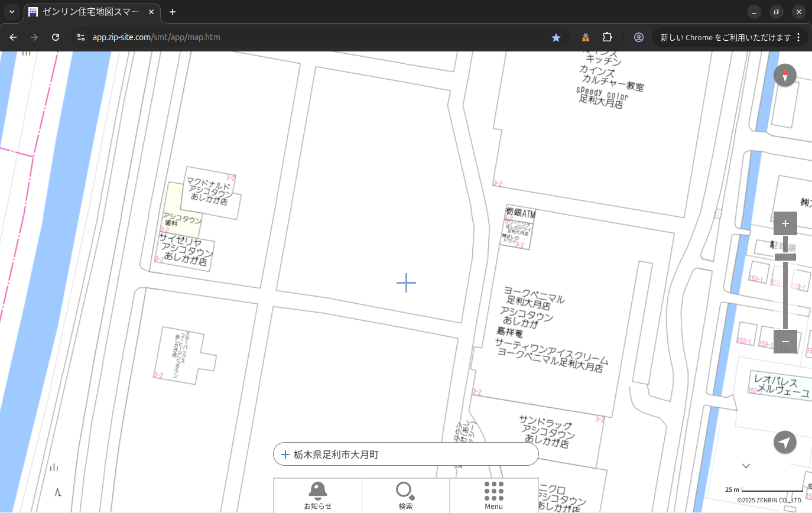Zoom in with the plus button
Image resolution: width=812 pixels, height=513 pixels.
pyautogui.click(x=785, y=223)
